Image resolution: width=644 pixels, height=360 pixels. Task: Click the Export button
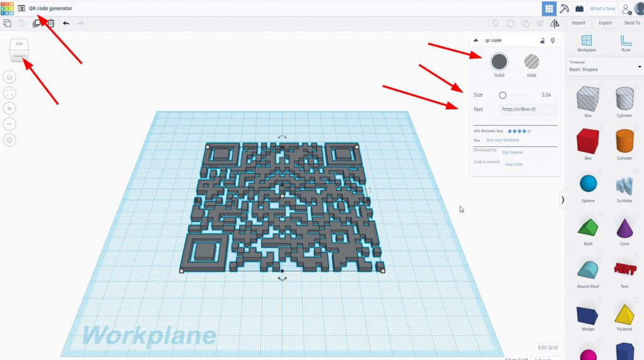pos(605,23)
